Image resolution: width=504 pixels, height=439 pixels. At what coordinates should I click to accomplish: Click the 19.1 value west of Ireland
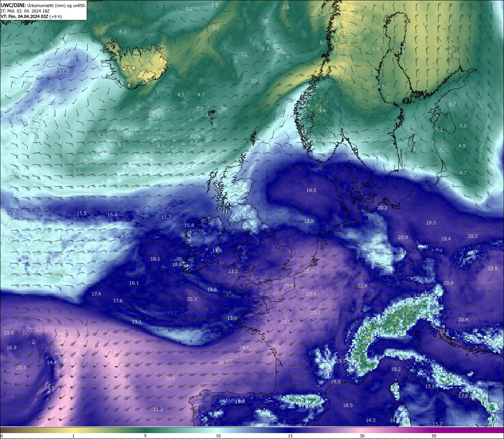click(155, 259)
